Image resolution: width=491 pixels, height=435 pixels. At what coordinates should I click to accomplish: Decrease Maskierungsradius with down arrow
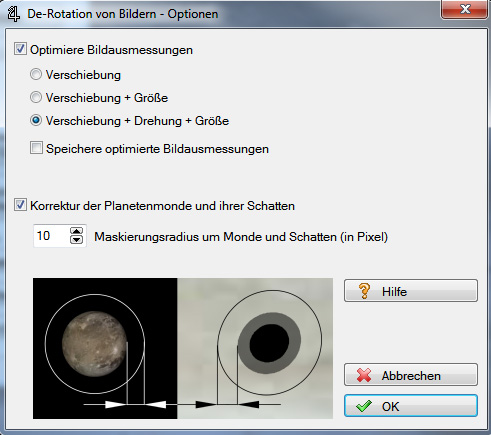coord(77,240)
